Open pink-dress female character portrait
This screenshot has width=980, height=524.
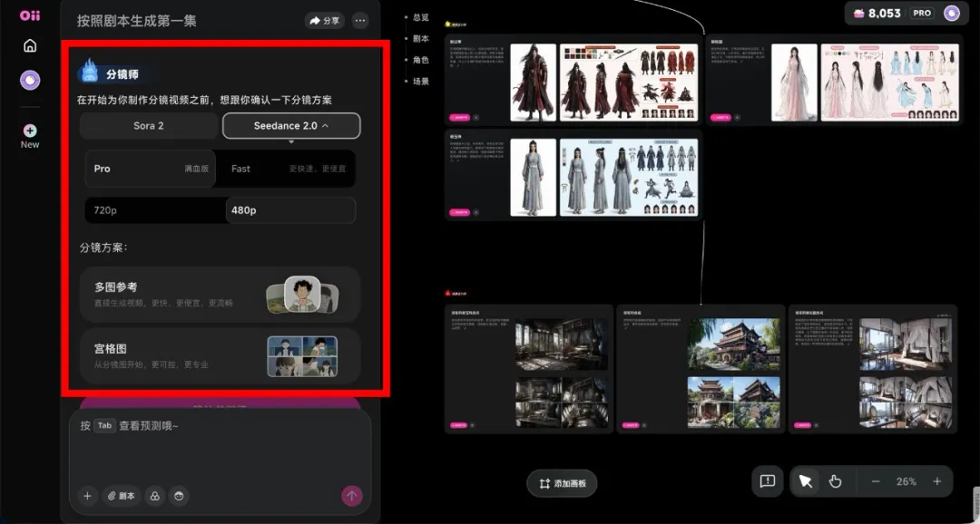[794, 82]
